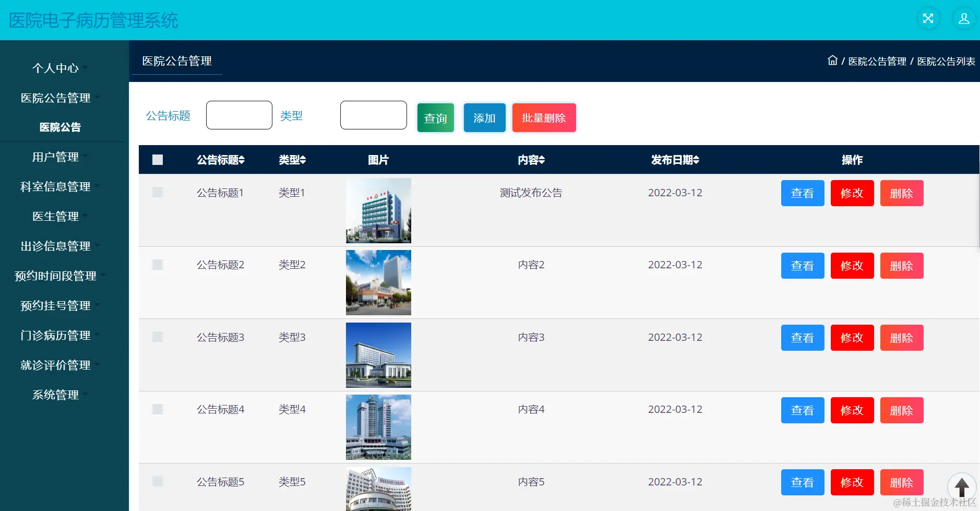Open the user profile icon
This screenshot has width=980, height=511.
point(964,19)
